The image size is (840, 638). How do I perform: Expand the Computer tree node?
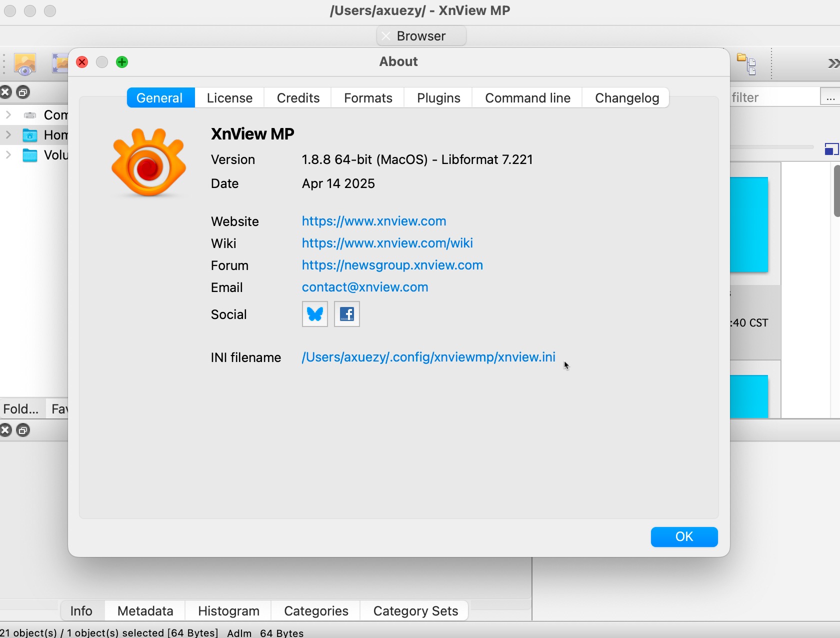8,115
